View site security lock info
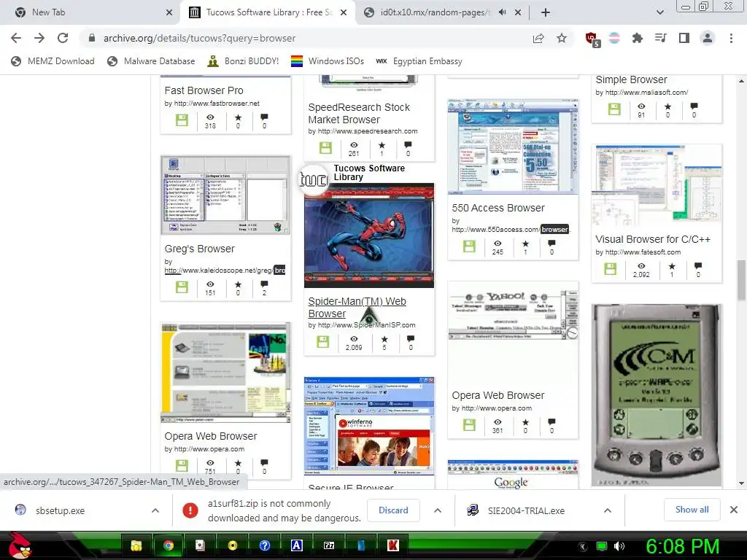The image size is (747, 560). tap(92, 38)
